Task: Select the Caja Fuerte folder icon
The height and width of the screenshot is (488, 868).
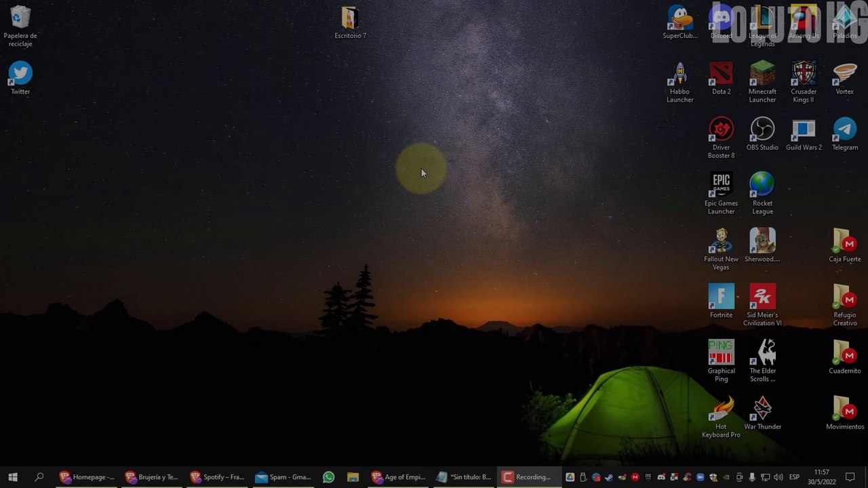Action: pyautogui.click(x=845, y=245)
